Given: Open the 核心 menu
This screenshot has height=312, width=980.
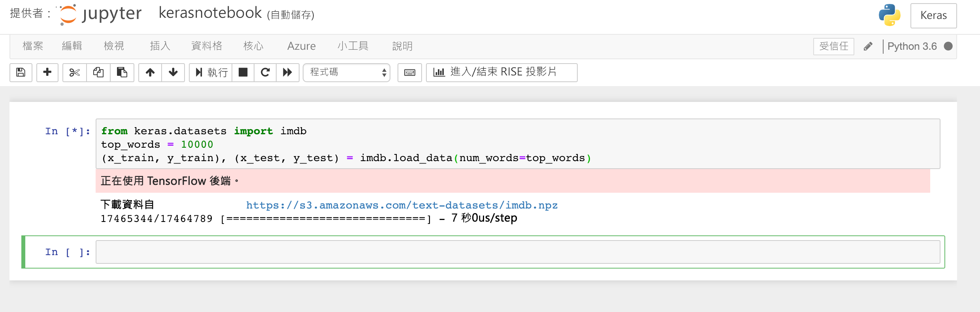Looking at the screenshot, I should (x=253, y=46).
